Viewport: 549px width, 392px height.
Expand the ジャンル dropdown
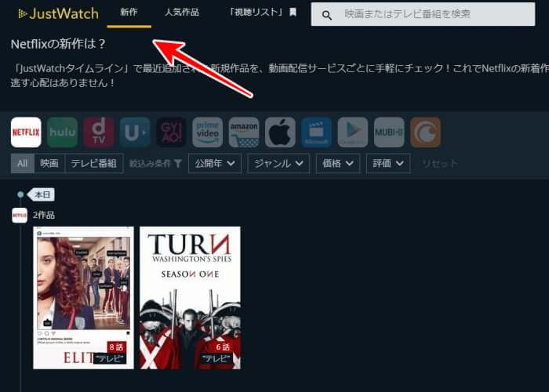[x=278, y=163]
